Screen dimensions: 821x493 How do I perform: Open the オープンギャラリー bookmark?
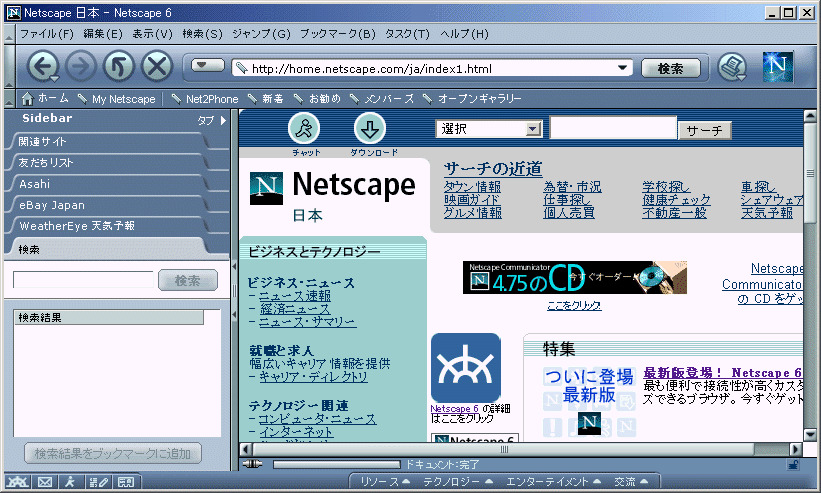pos(472,99)
